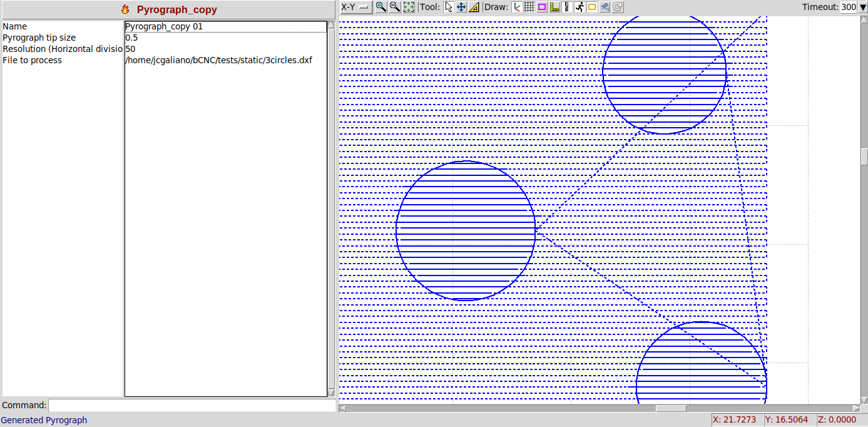Viewport: 868px width, 427px height.
Task: Open the X-Y view dropdown
Action: pos(355,7)
